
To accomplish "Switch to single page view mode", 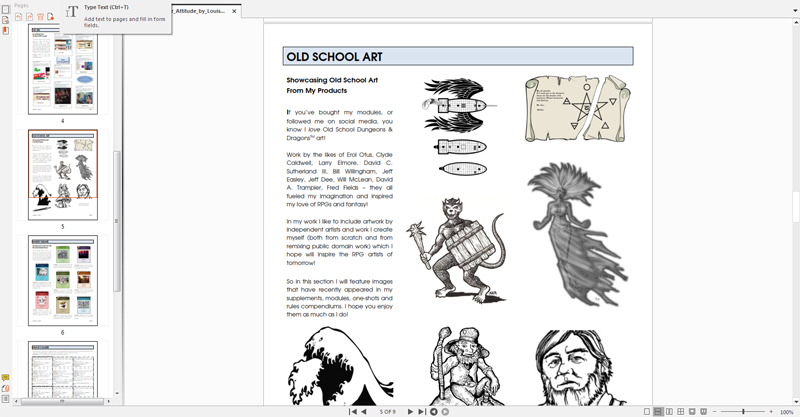I will point(647,411).
